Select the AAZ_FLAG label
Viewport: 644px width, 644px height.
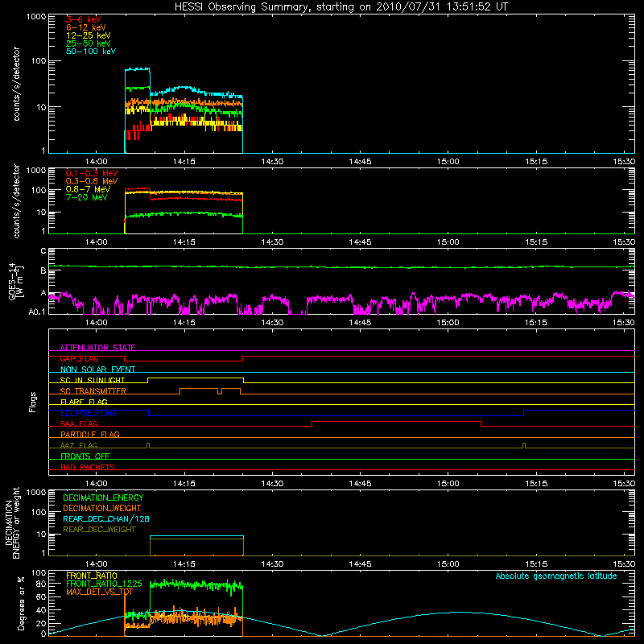[x=79, y=445]
